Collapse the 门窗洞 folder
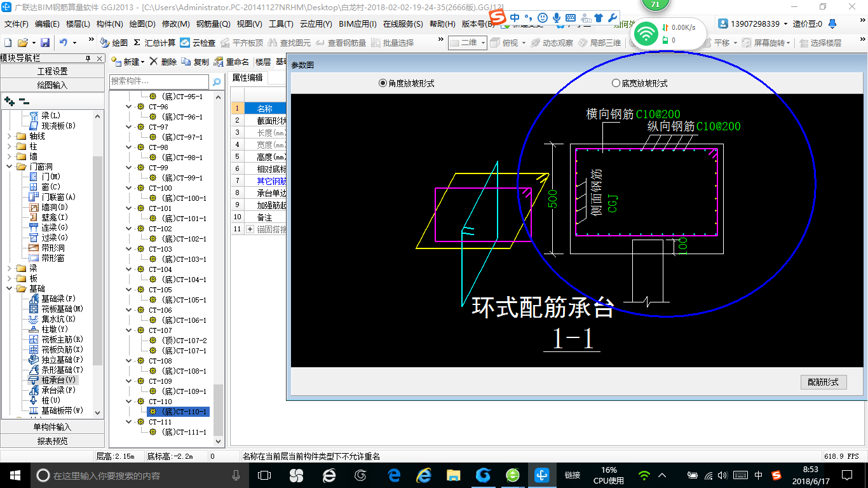 [9, 166]
